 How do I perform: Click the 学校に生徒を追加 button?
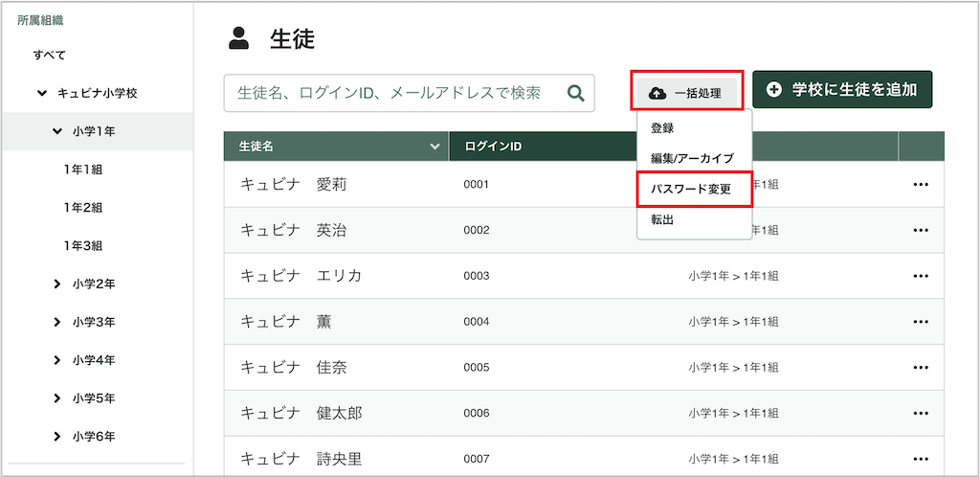click(x=842, y=89)
